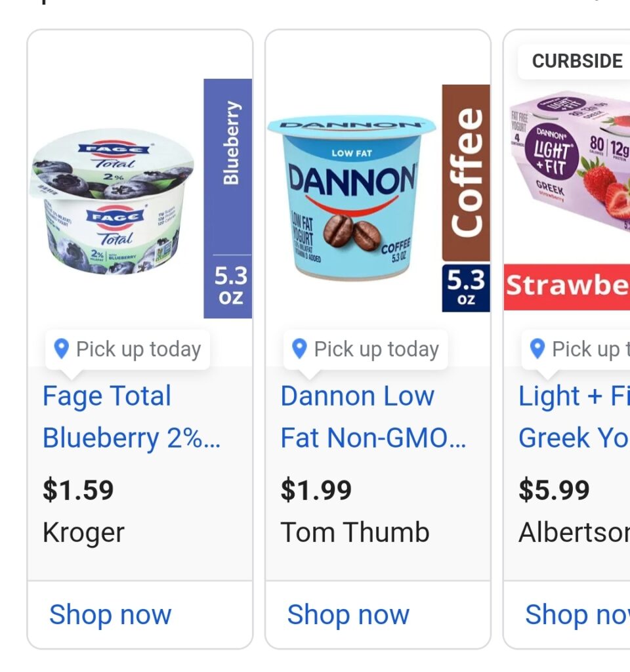Select the Kroger store name
Screen dimensions: 630x672
(x=83, y=532)
